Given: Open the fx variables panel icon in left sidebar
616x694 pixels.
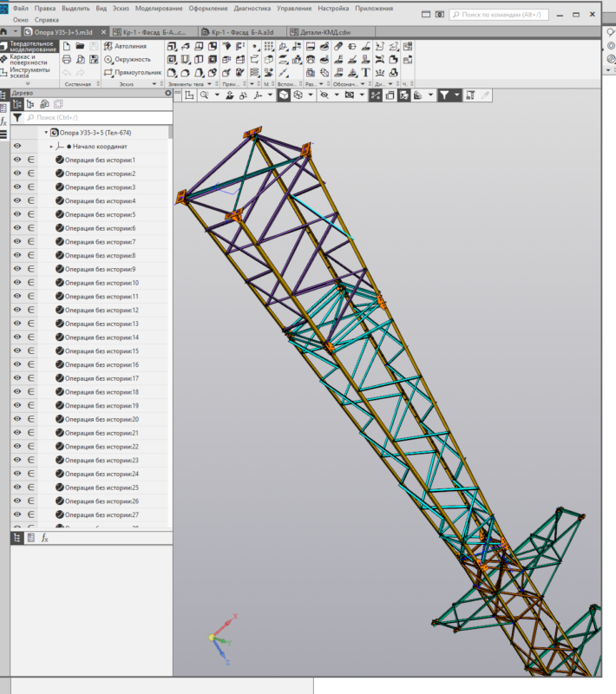Looking at the screenshot, I should point(3,121).
